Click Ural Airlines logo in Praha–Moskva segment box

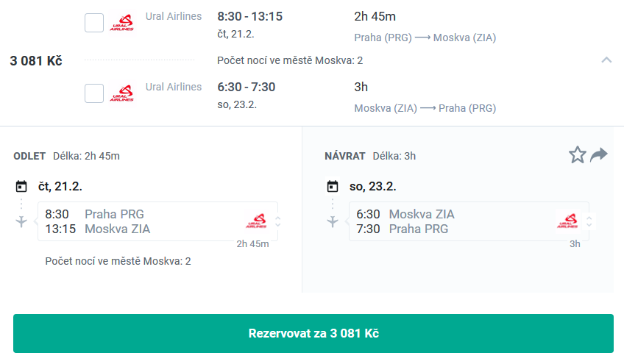(x=256, y=221)
